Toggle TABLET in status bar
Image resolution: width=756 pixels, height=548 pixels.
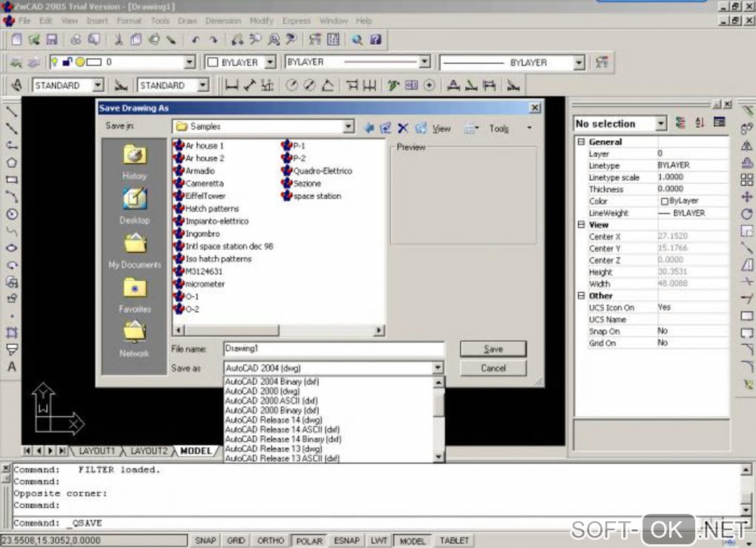tap(454, 541)
